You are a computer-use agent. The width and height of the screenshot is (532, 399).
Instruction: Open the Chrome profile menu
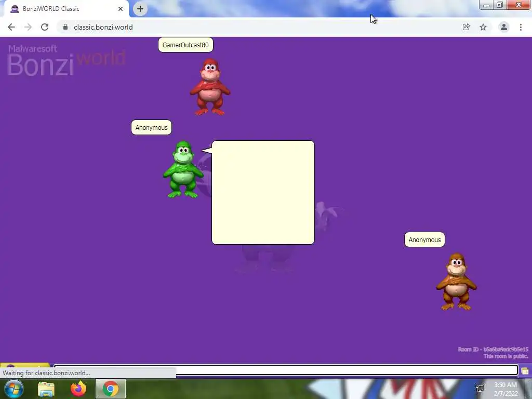(504, 27)
